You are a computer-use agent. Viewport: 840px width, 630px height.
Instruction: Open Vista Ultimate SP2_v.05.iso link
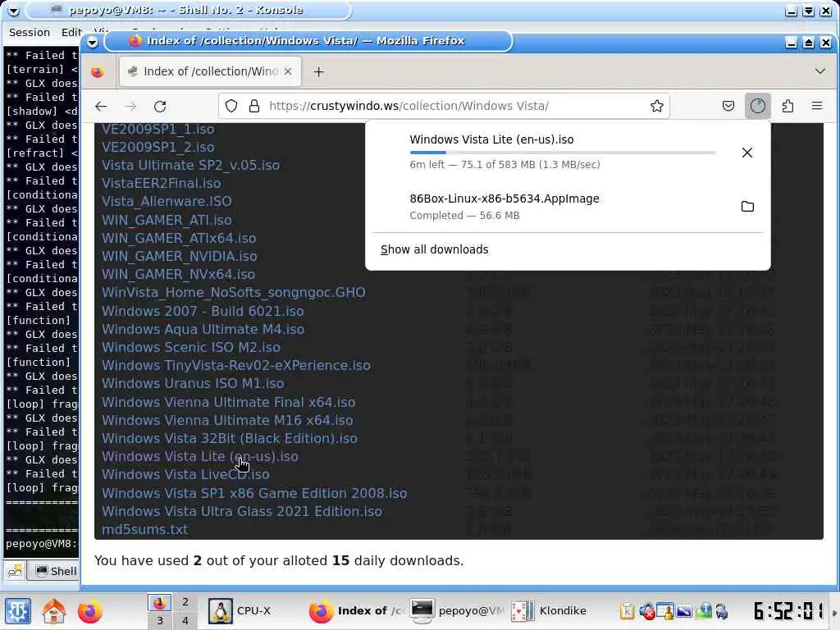coord(190,165)
